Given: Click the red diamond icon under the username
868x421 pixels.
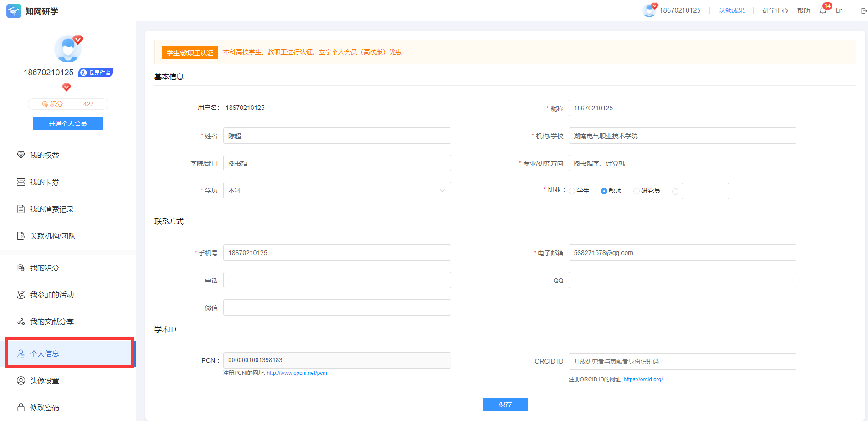Looking at the screenshot, I should click(67, 87).
